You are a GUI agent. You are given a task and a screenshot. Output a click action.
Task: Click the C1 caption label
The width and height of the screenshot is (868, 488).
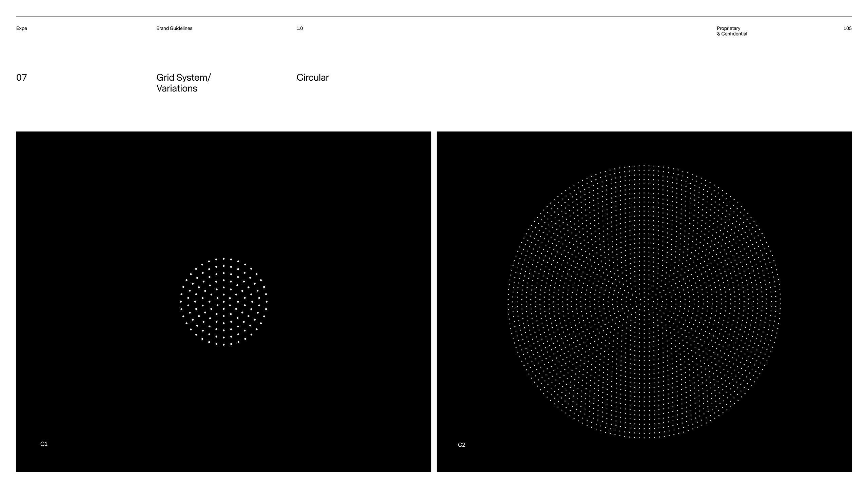pyautogui.click(x=44, y=444)
